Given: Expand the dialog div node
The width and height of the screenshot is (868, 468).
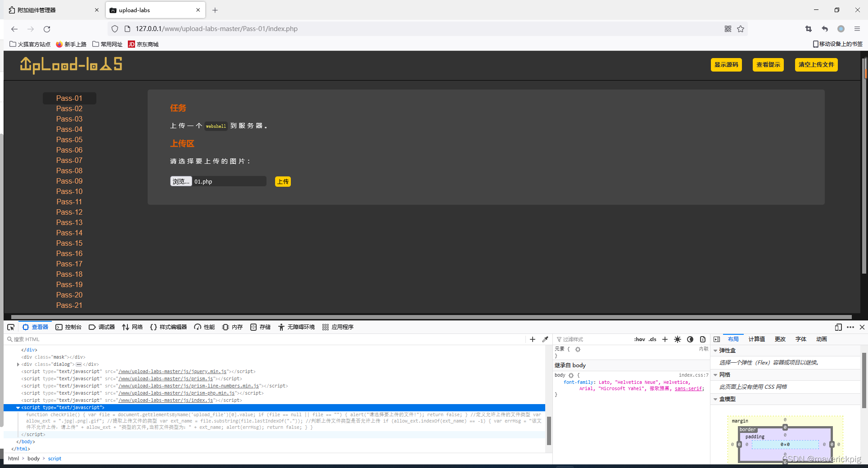Looking at the screenshot, I should [18, 364].
